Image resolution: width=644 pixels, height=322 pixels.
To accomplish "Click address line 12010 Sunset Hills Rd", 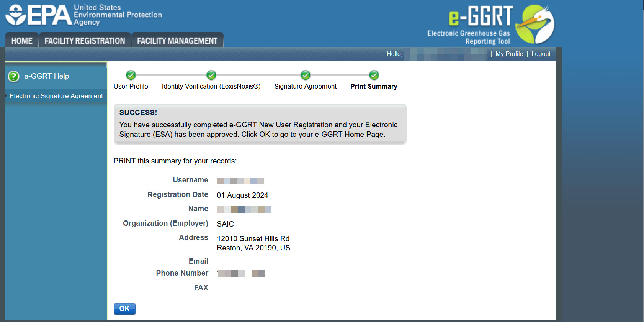I will pyautogui.click(x=253, y=238).
